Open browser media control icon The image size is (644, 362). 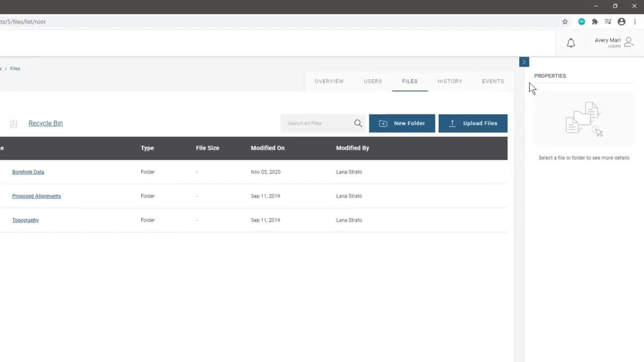[x=608, y=22]
